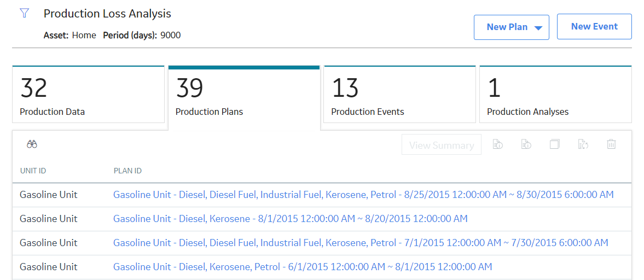Click the New Event button

point(594,27)
